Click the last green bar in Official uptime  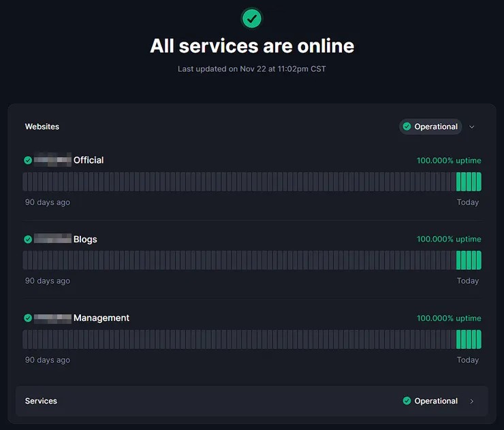[479, 182]
